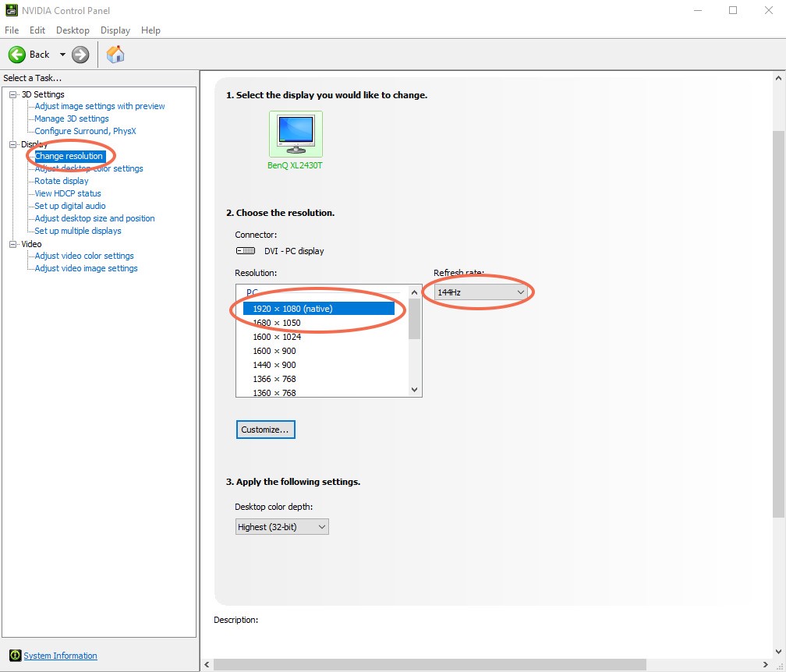
Task: Click the main panel vertical scrollbar thumb
Action: (778, 324)
